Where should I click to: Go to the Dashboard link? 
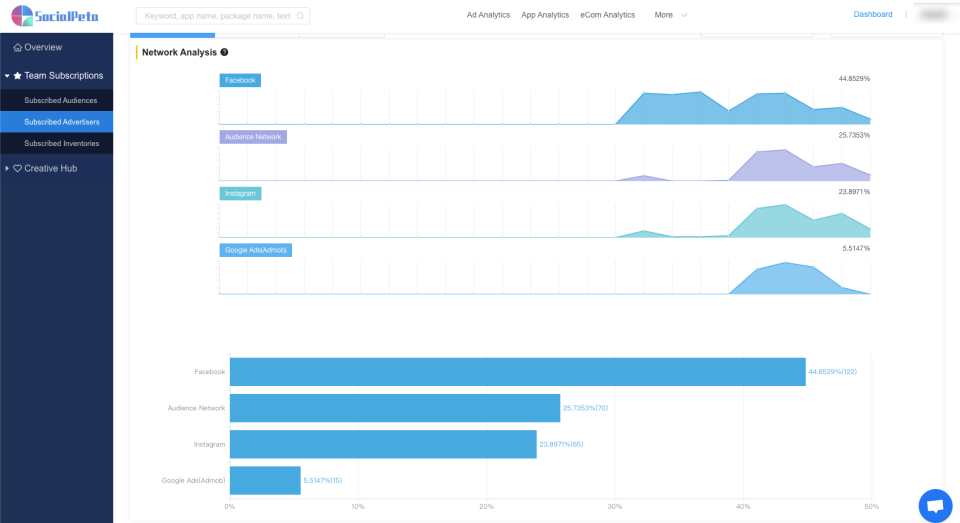872,14
